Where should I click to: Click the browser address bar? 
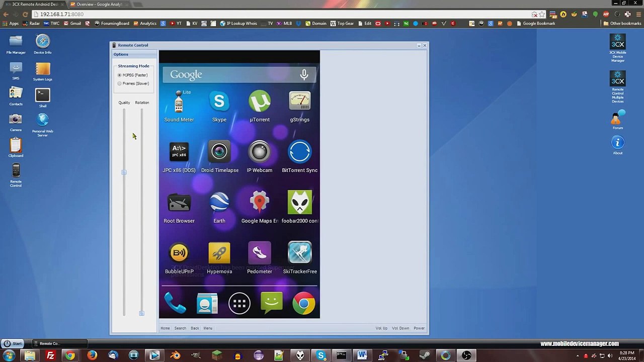[x=282, y=14]
